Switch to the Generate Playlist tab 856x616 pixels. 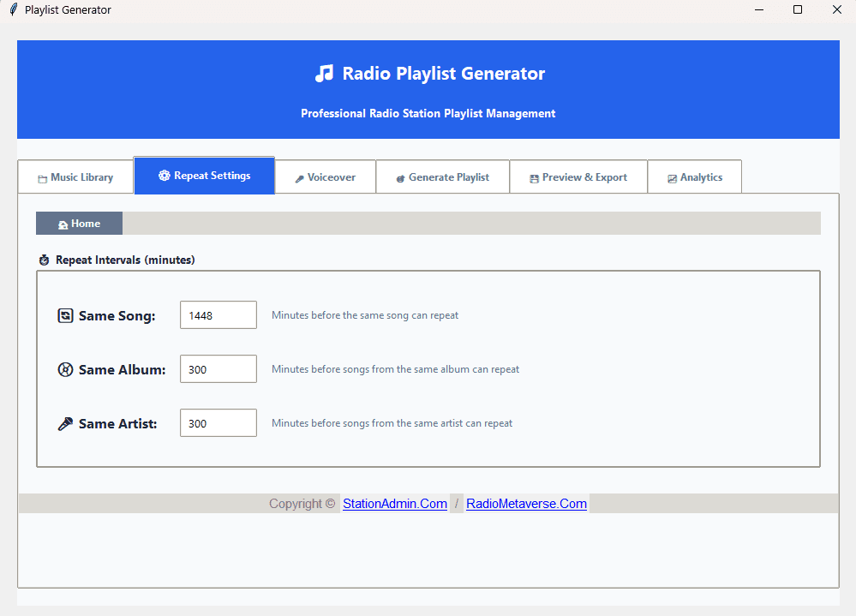coord(442,176)
